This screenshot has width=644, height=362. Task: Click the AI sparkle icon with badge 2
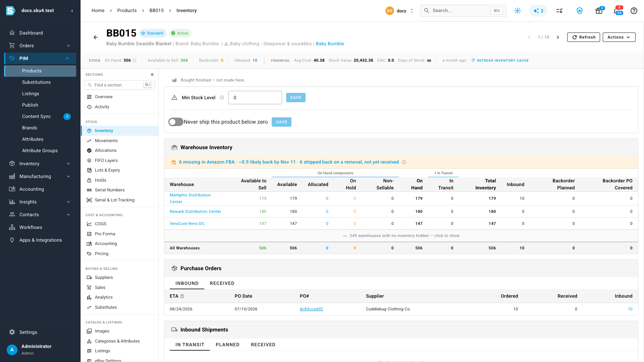pyautogui.click(x=538, y=11)
